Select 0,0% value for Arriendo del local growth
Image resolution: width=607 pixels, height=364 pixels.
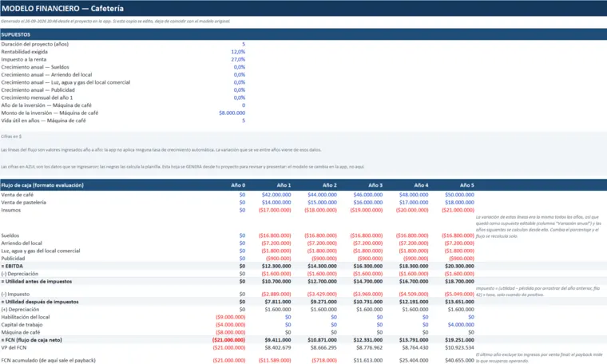click(x=240, y=75)
